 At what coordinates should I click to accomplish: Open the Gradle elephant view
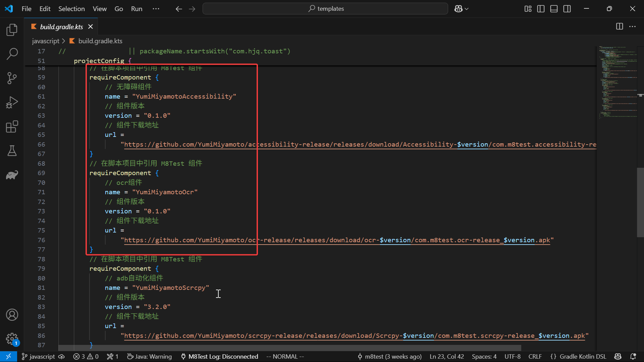(12, 175)
